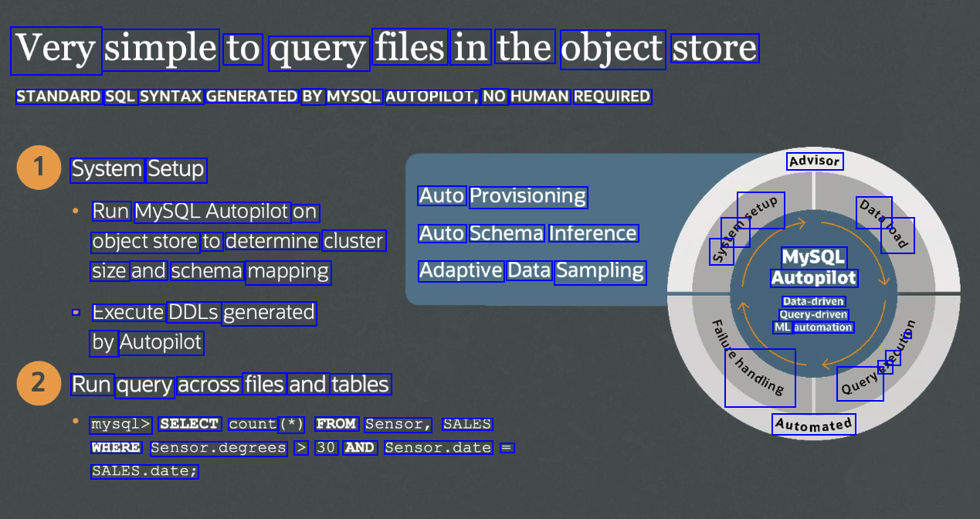Screen dimensions: 980x519
Task: Click the System Setup heading
Action: click(138, 169)
